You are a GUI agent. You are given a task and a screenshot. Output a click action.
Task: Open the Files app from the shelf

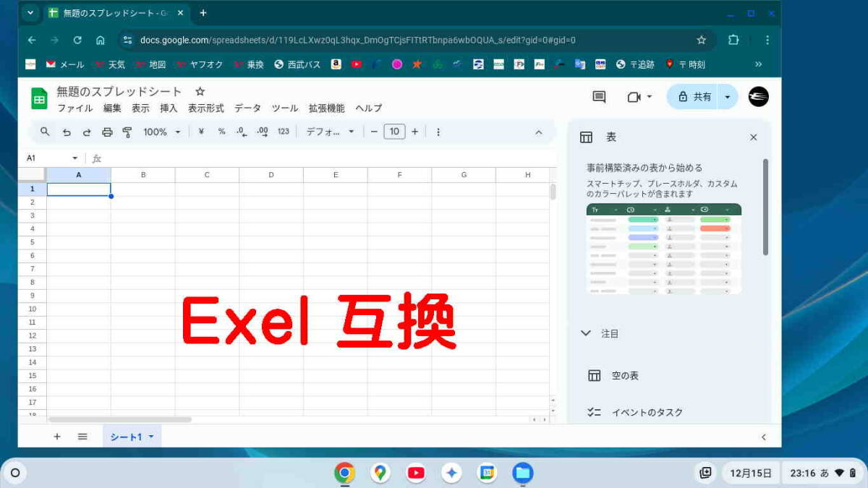click(523, 473)
